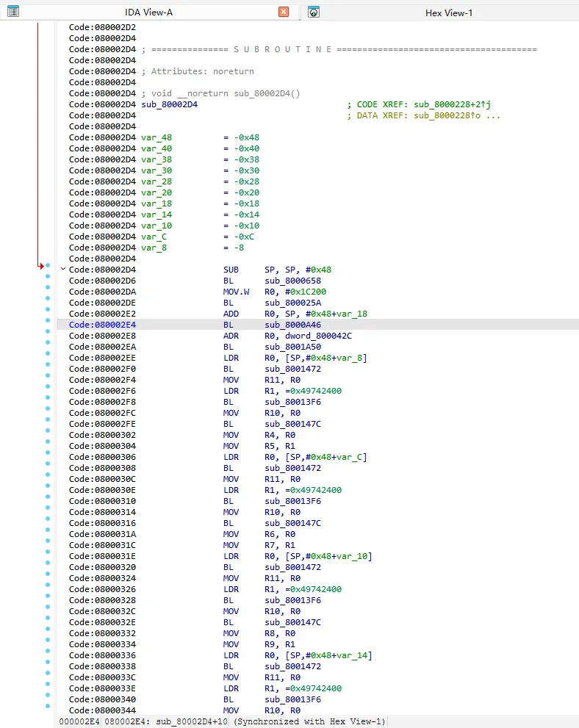This screenshot has width=579, height=728.
Task: Toggle breakpoint dot at Code:080002F0 line
Action: click(48, 364)
